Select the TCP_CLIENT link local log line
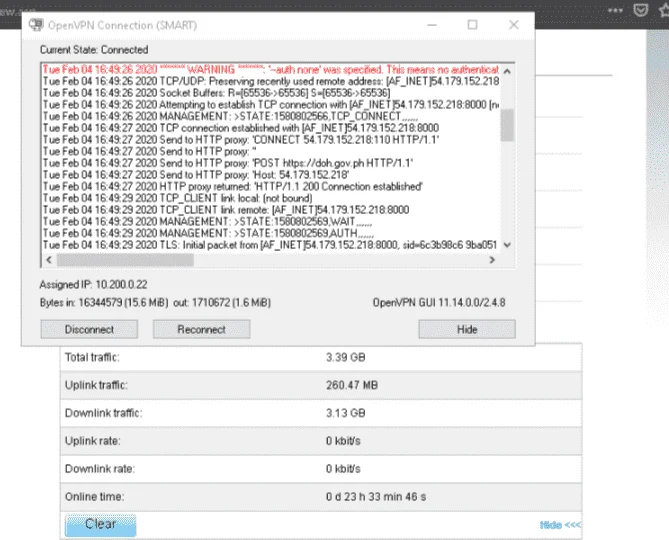This screenshot has height=540, width=669. click(177, 198)
